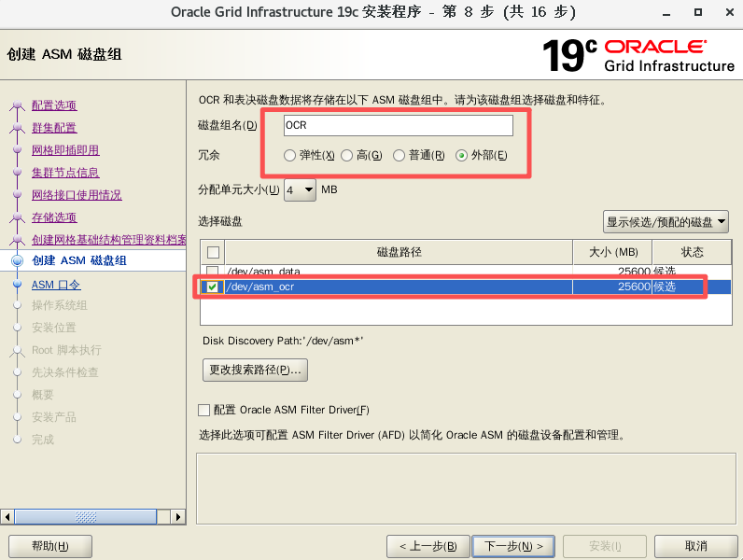Open the 集群节点信息 step link
This screenshot has width=743, height=560.
pos(65,173)
